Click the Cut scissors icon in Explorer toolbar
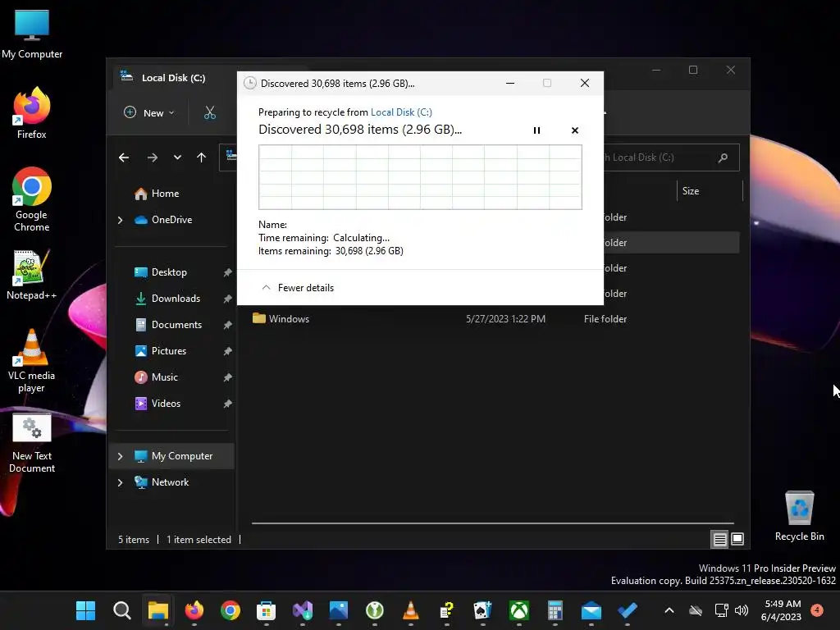Viewport: 840px width, 630px height. point(209,112)
